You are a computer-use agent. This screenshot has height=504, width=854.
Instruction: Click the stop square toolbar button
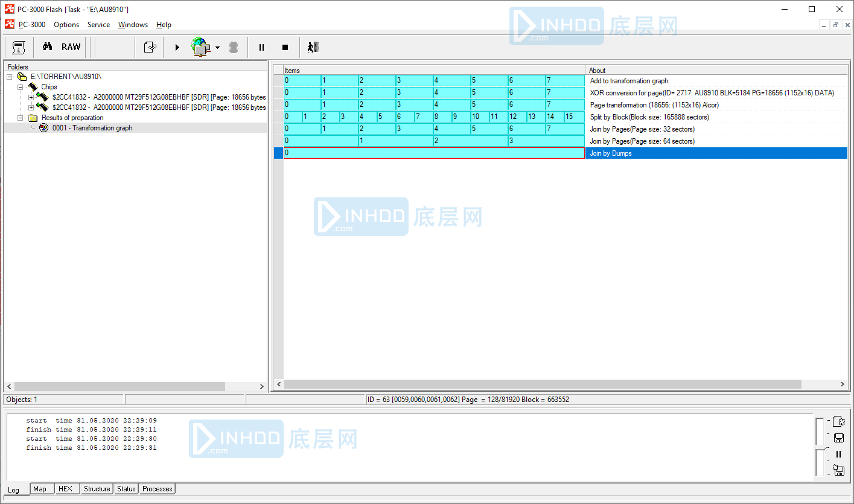pos(285,47)
